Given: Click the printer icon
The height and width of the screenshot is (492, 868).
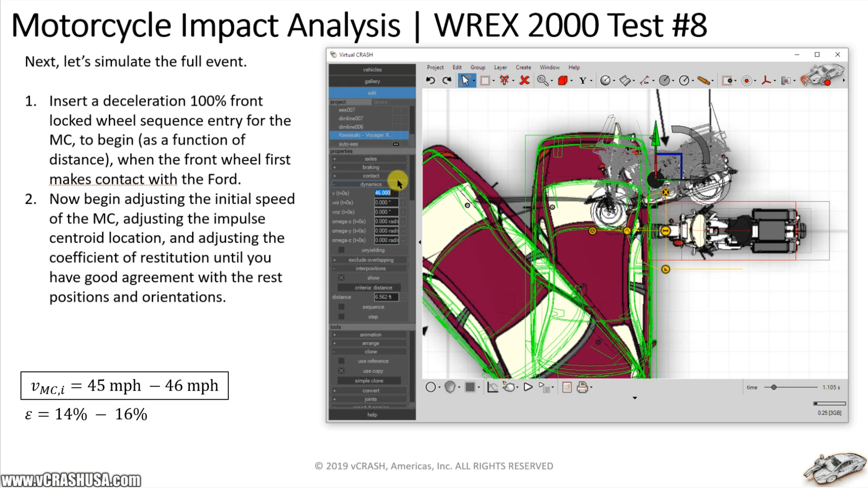Looking at the screenshot, I should coord(582,387).
